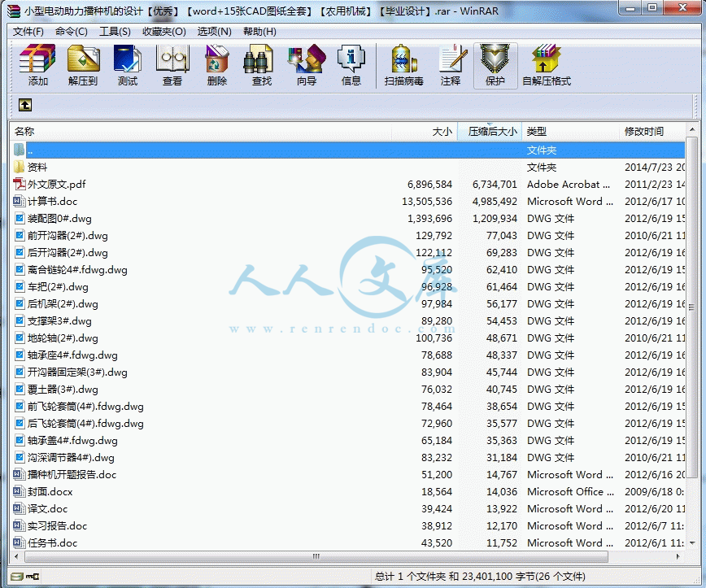Click the 删除 (Delete) toolbar icon
The width and height of the screenshot is (706, 588).
tap(216, 59)
